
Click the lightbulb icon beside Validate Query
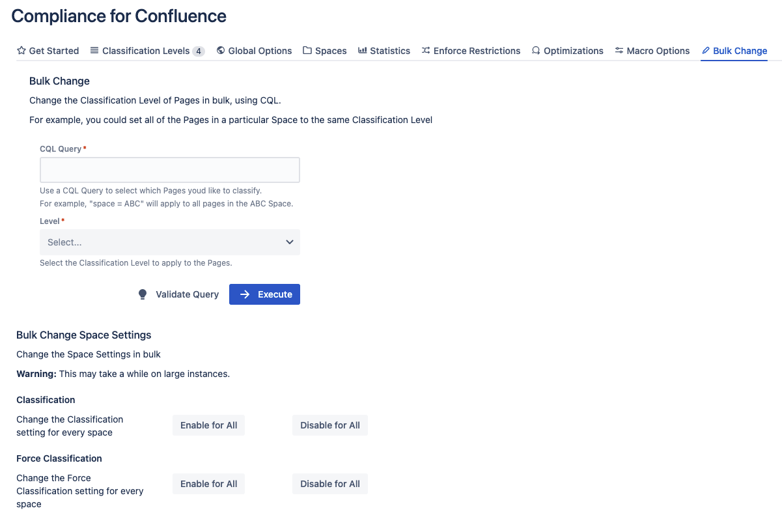pyautogui.click(x=143, y=294)
